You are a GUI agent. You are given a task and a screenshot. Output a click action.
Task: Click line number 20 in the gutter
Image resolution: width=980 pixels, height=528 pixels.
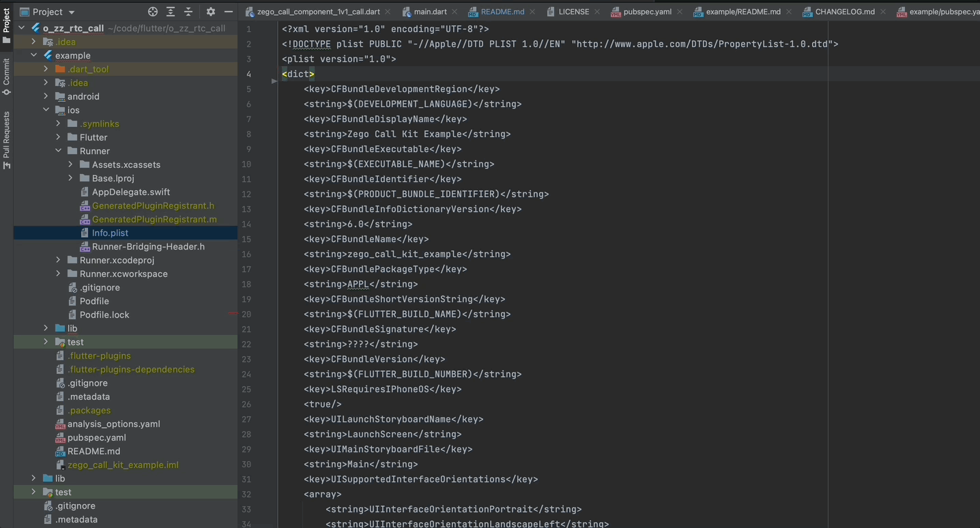click(246, 314)
